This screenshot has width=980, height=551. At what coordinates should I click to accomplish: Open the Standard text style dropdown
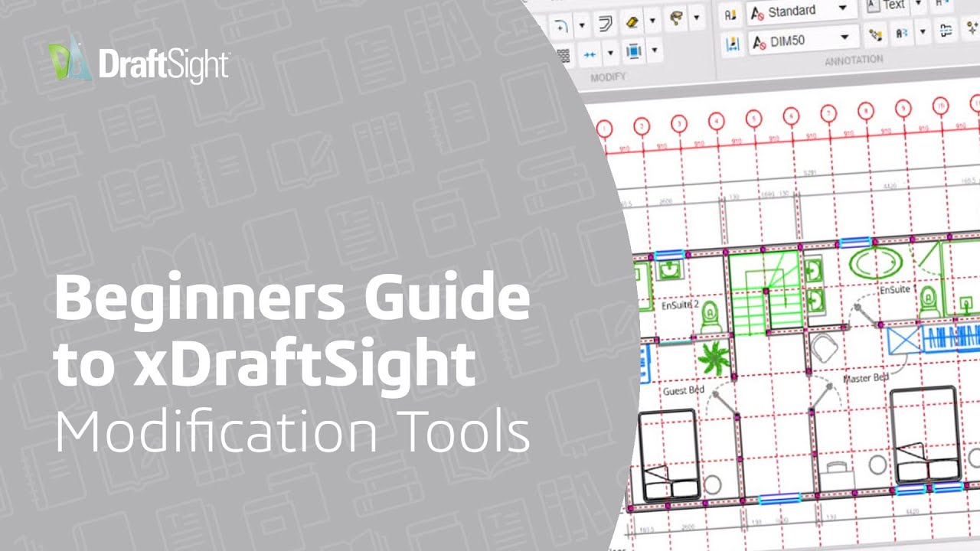(x=842, y=8)
